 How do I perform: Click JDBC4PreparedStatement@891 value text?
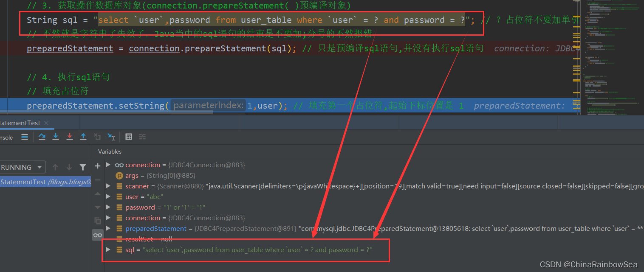click(246, 229)
